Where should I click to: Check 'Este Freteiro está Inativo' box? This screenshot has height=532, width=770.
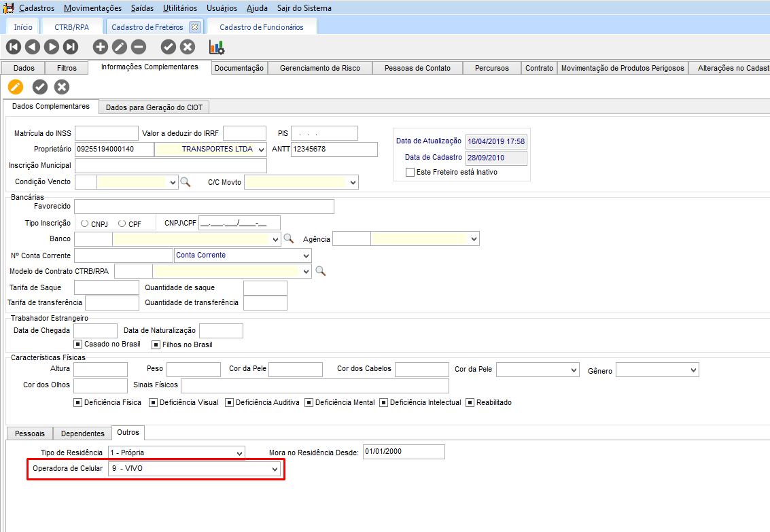pyautogui.click(x=410, y=173)
